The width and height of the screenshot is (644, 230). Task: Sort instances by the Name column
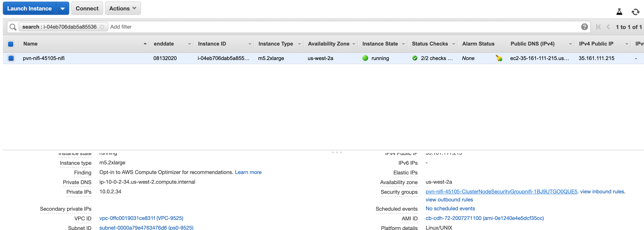tap(30, 44)
